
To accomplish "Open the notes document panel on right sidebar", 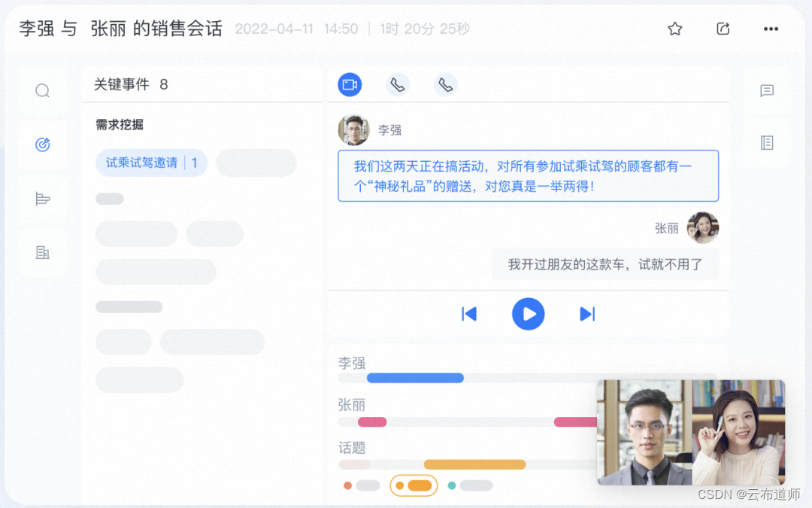I will (x=766, y=141).
